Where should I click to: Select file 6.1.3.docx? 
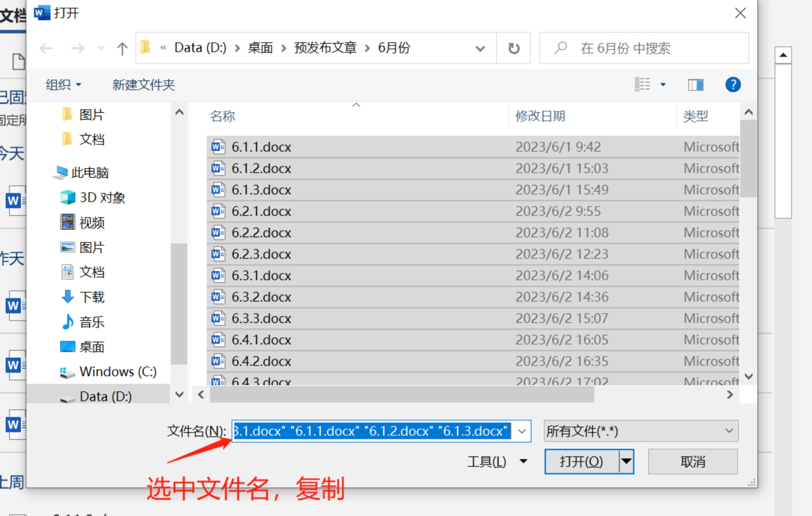click(473, 190)
